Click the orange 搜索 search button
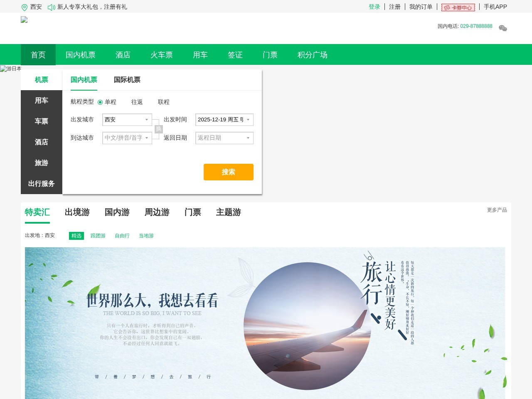 click(228, 172)
